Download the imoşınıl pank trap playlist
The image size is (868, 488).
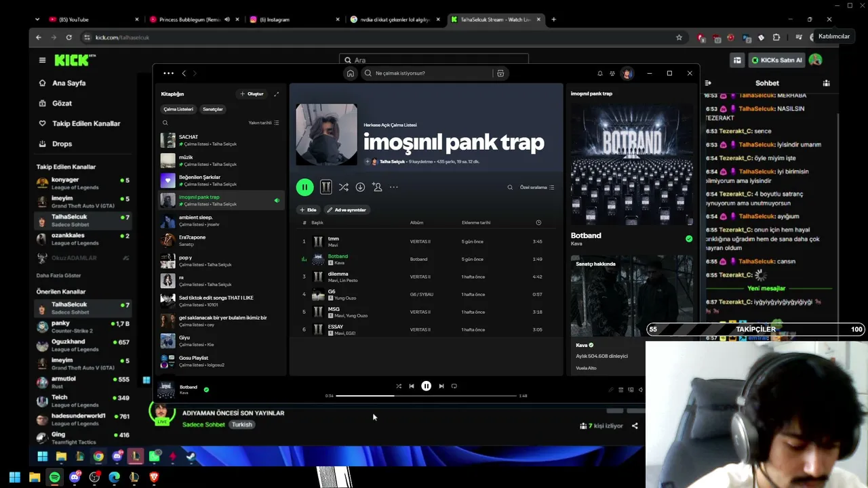point(360,187)
